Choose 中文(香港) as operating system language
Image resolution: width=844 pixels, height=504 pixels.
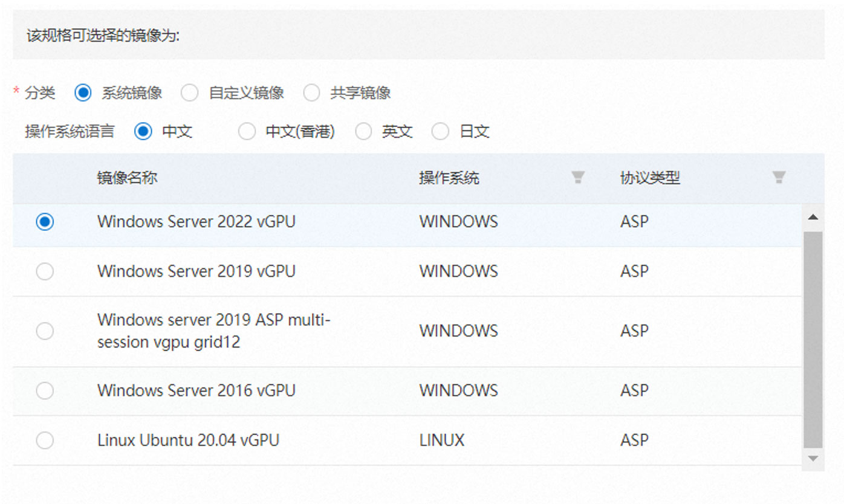click(x=247, y=131)
